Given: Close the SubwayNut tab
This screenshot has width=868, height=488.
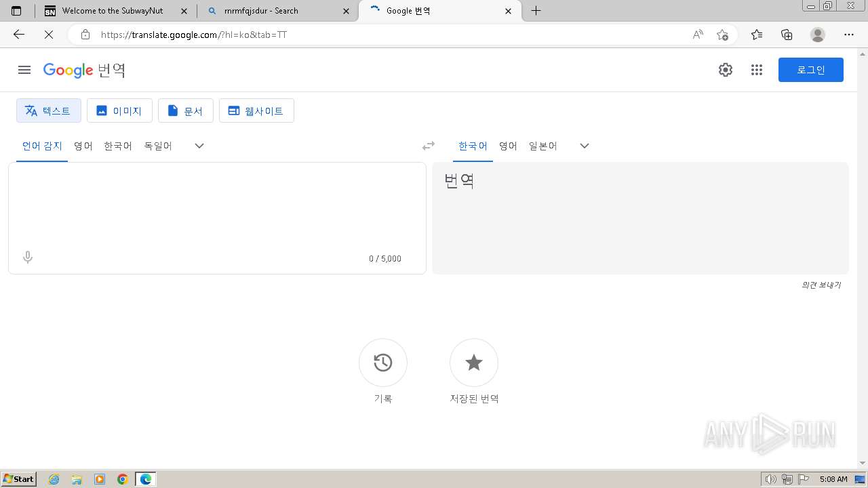Looking at the screenshot, I should point(184,11).
